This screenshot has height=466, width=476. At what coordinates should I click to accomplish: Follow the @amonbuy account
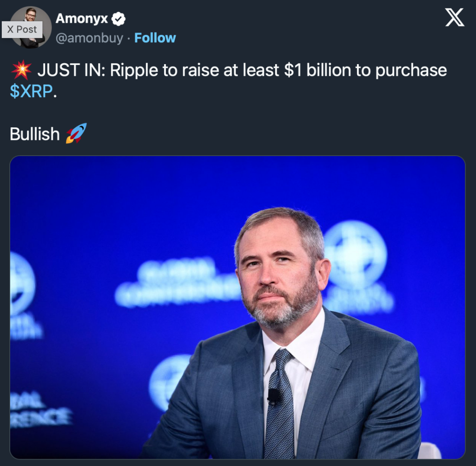(x=155, y=38)
